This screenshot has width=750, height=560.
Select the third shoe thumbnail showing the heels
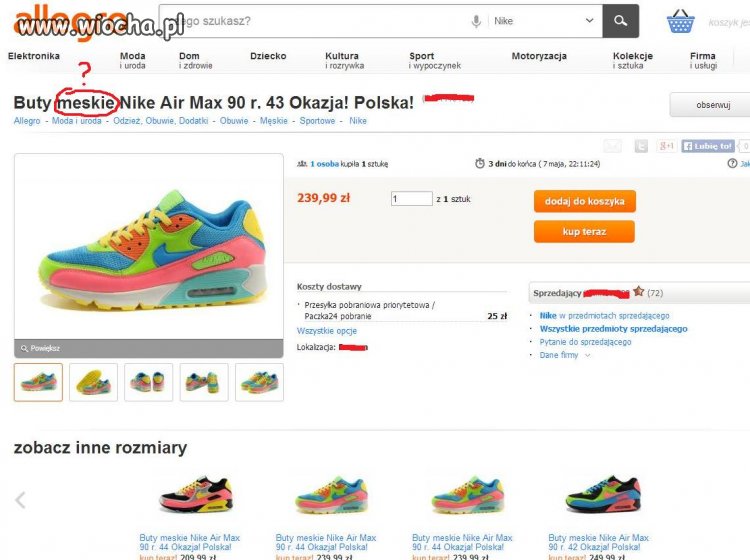pos(148,382)
